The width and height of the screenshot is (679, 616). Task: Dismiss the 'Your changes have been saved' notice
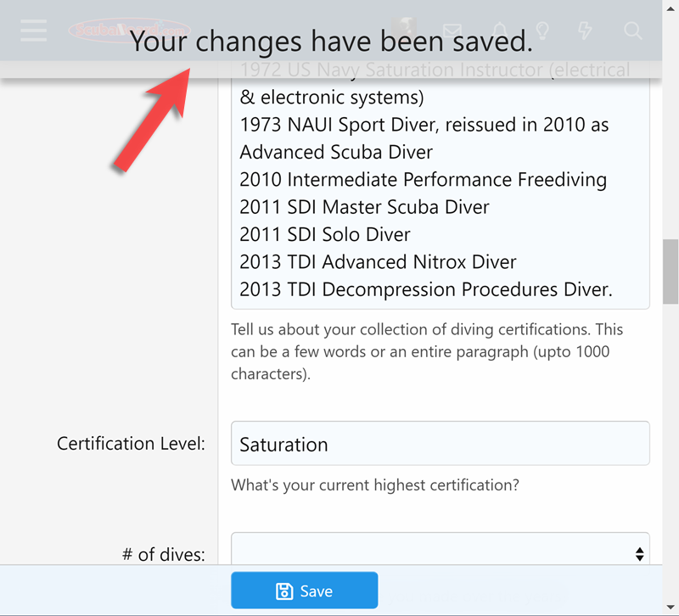331,41
